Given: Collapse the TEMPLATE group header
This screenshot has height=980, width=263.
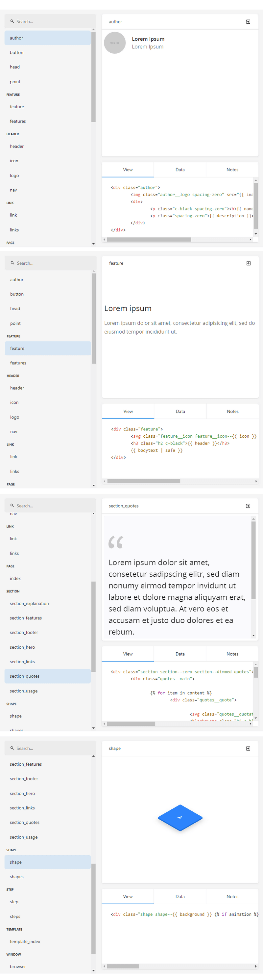Looking at the screenshot, I should click(x=14, y=929).
